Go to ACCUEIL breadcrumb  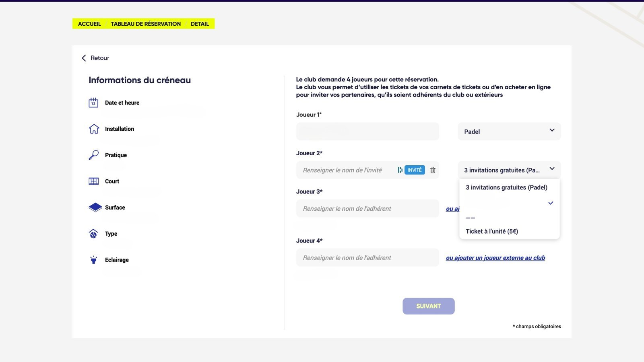(x=89, y=24)
